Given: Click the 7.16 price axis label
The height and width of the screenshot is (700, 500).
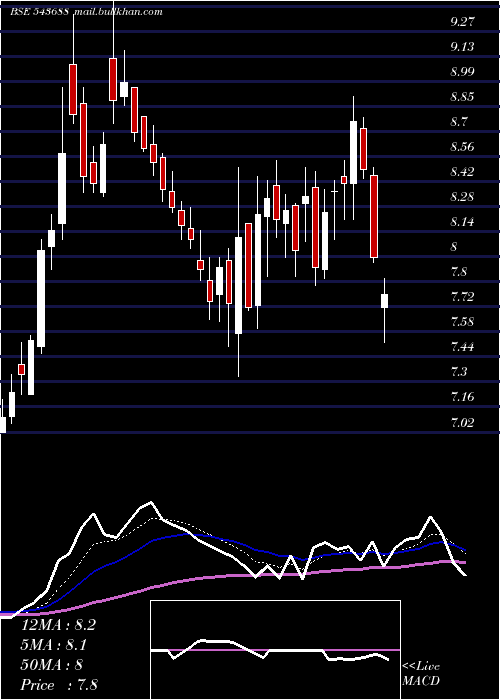Looking at the screenshot, I should click(x=462, y=396).
